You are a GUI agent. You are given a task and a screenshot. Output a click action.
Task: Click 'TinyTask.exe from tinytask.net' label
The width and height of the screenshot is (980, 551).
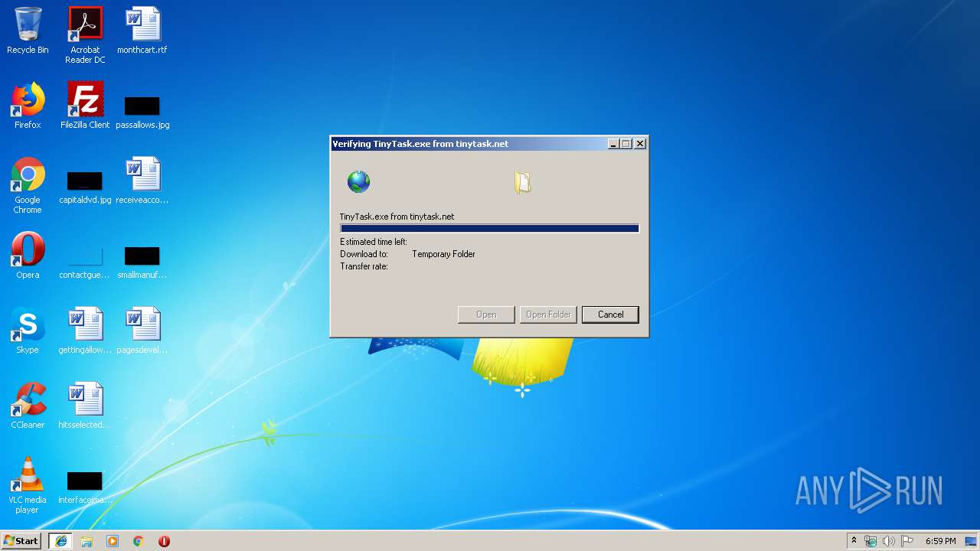(x=397, y=217)
